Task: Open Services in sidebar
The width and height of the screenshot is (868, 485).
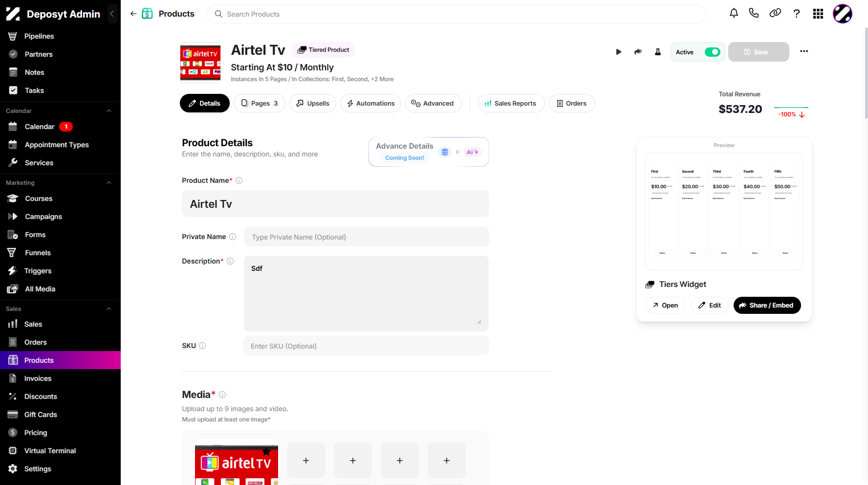Action: [60, 163]
